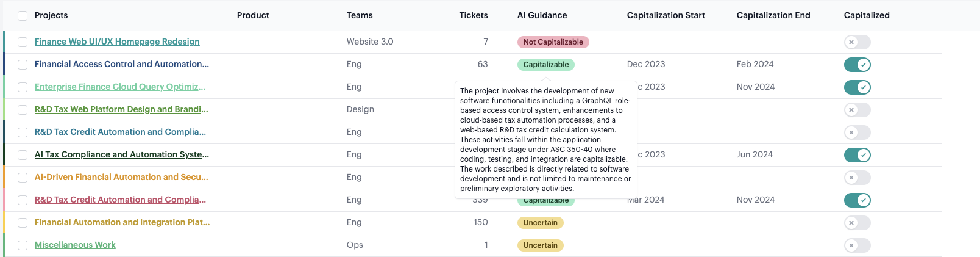Click ticket count 150
Viewport: 980px width, 257px height.
coord(481,222)
